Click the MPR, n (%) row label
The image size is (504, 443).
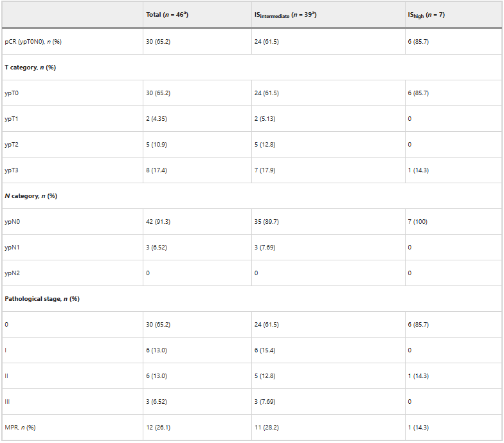tap(20, 428)
